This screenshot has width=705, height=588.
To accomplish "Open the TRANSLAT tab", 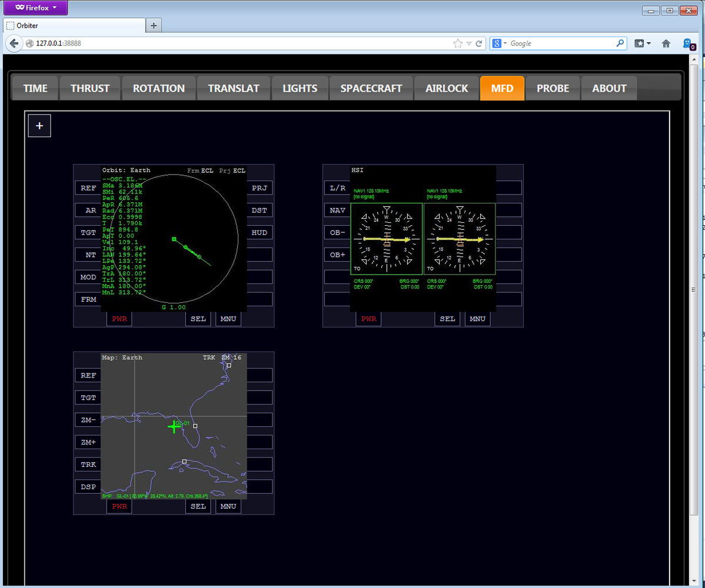I will coord(234,88).
